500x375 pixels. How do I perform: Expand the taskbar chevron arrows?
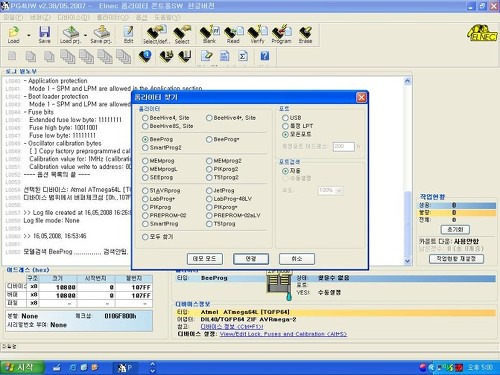coord(152,367)
